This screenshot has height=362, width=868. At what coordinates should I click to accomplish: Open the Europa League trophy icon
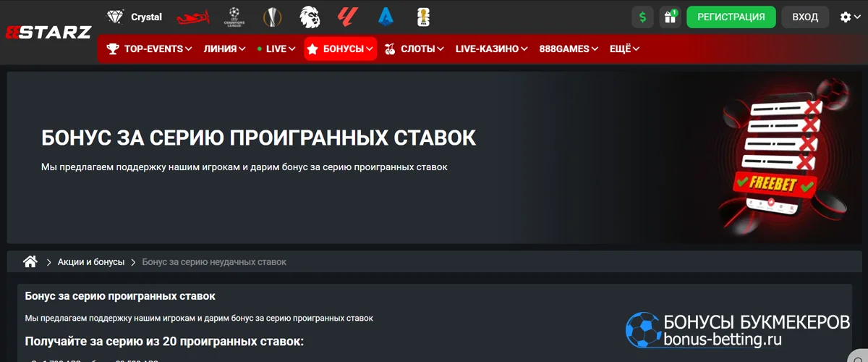(271, 17)
